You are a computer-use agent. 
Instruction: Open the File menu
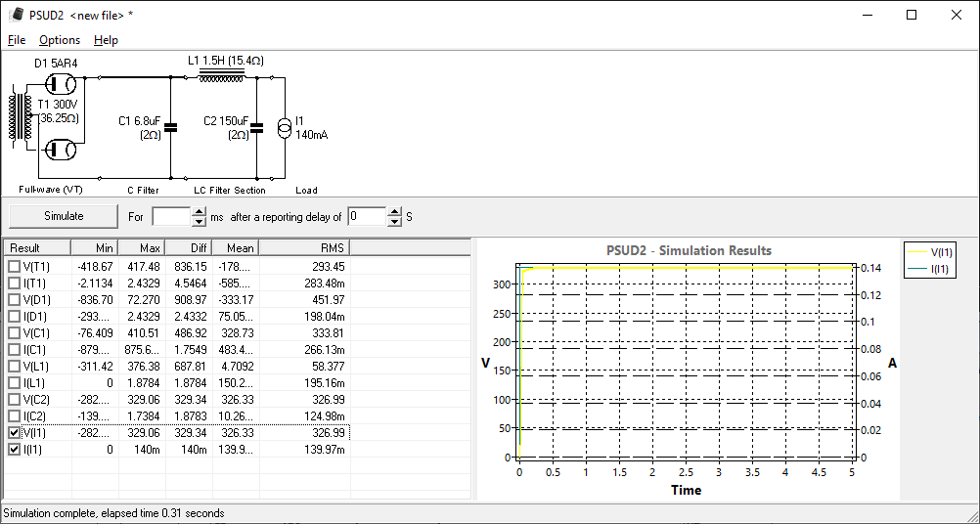(x=17, y=40)
